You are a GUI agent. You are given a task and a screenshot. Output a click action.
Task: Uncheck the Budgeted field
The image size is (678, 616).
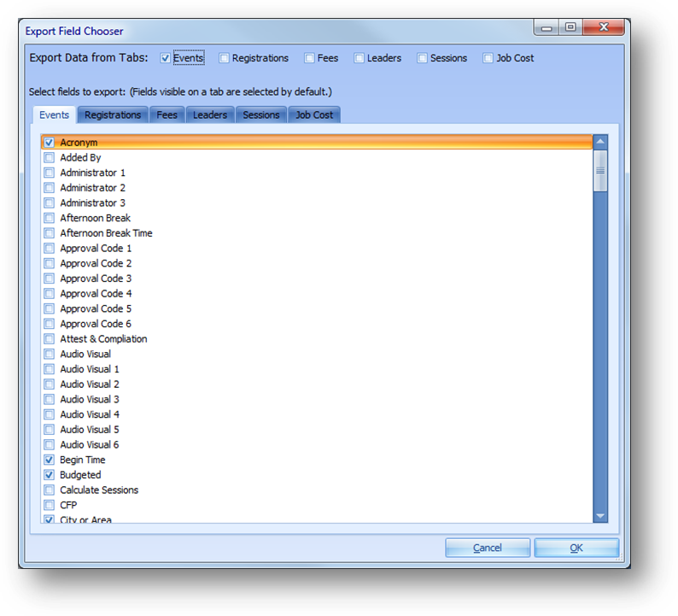point(50,475)
